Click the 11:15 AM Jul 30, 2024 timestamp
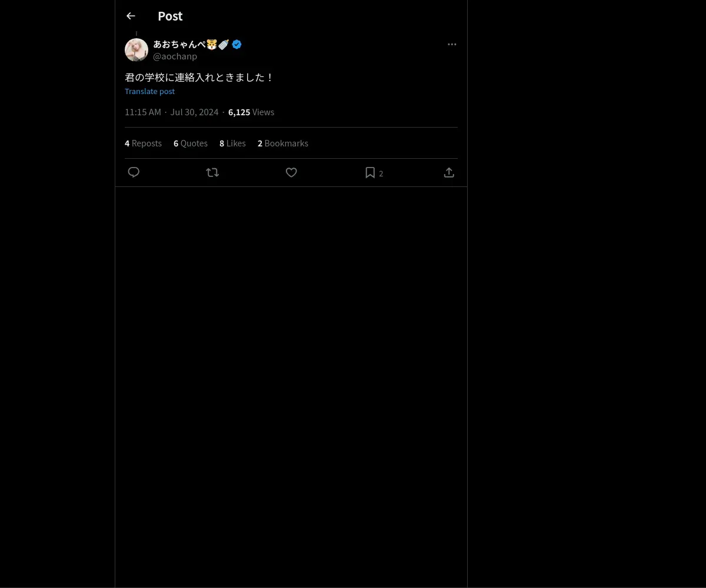The height and width of the screenshot is (588, 706). coord(171,112)
